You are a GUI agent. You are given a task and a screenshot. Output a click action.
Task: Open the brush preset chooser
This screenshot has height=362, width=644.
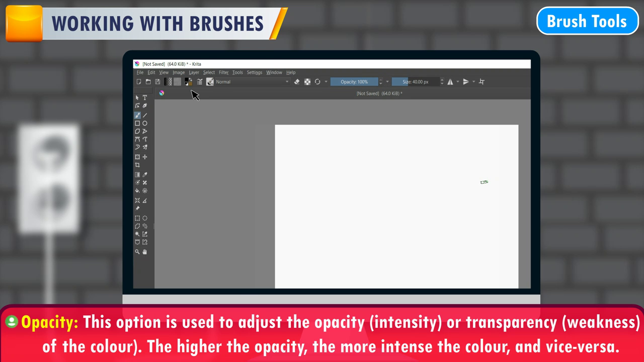[x=210, y=82]
